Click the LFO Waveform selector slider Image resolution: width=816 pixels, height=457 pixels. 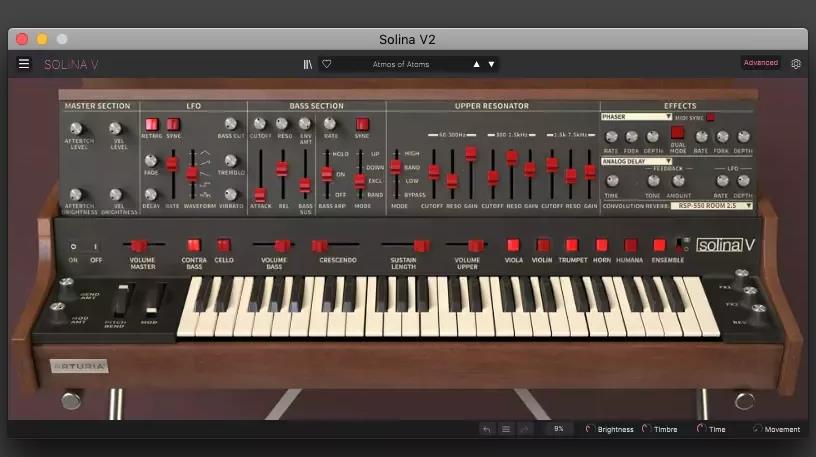192,174
